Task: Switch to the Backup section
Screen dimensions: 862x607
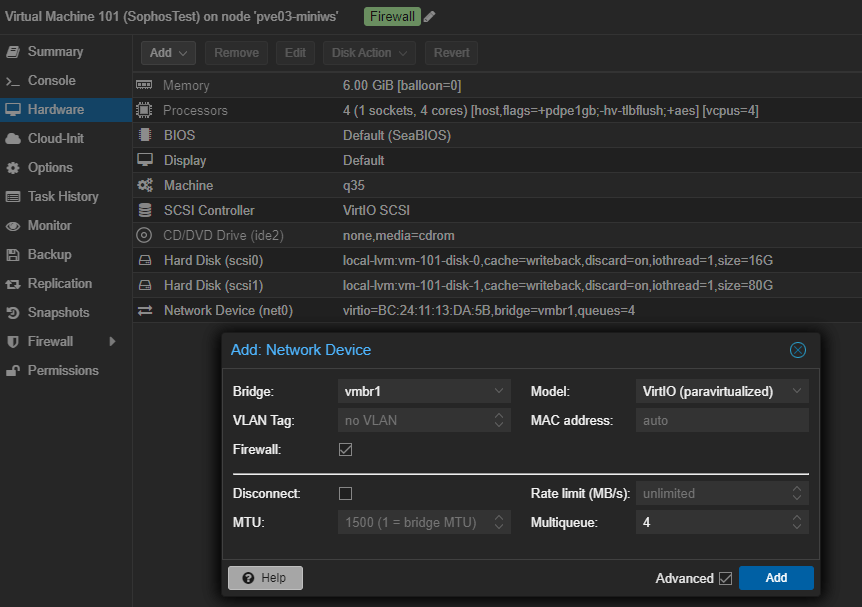Action: coord(66,255)
